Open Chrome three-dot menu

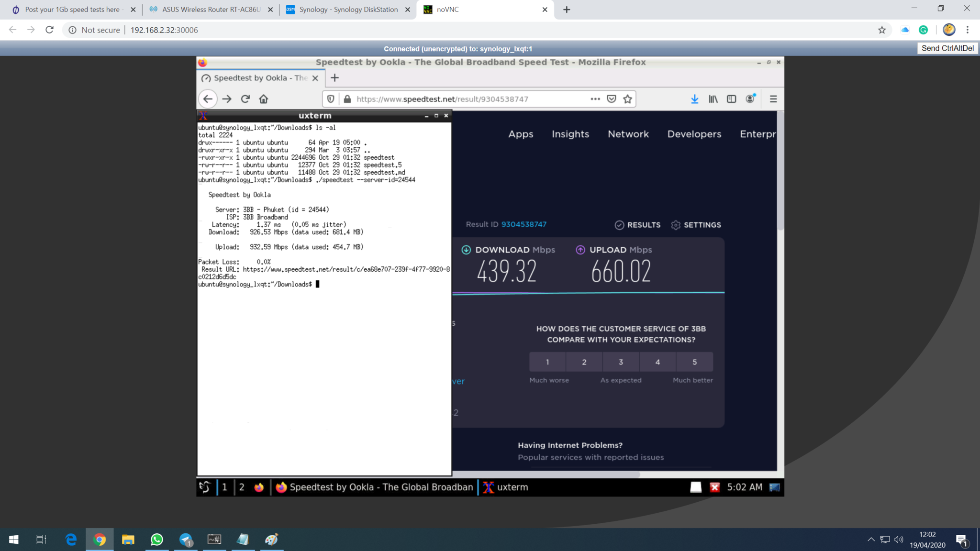coord(968,30)
